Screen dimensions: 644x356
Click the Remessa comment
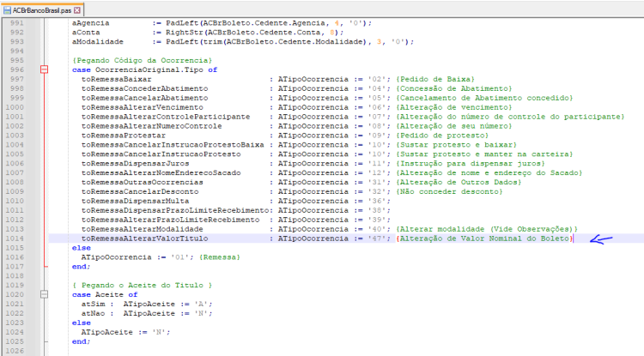tap(220, 257)
